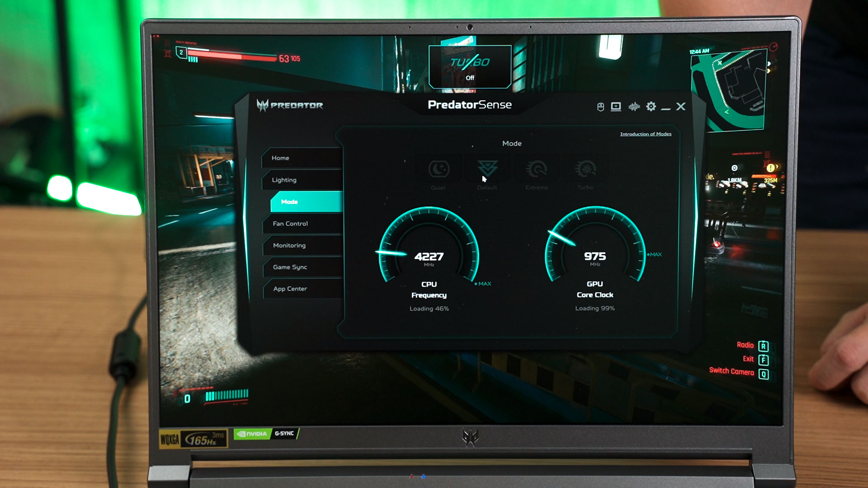The height and width of the screenshot is (488, 868).
Task: Open the Home menu item
Action: click(x=302, y=158)
